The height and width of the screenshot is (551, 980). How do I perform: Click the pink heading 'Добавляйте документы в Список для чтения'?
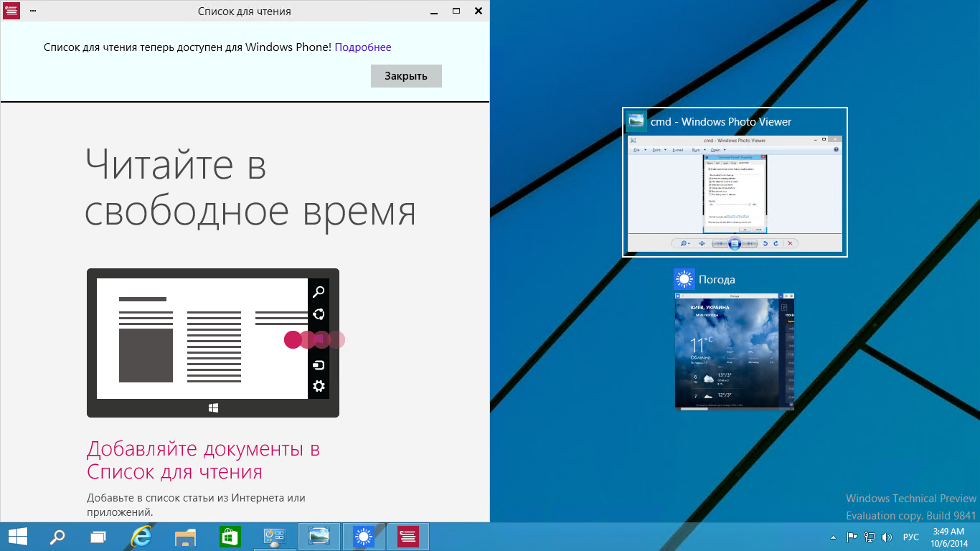point(204,461)
